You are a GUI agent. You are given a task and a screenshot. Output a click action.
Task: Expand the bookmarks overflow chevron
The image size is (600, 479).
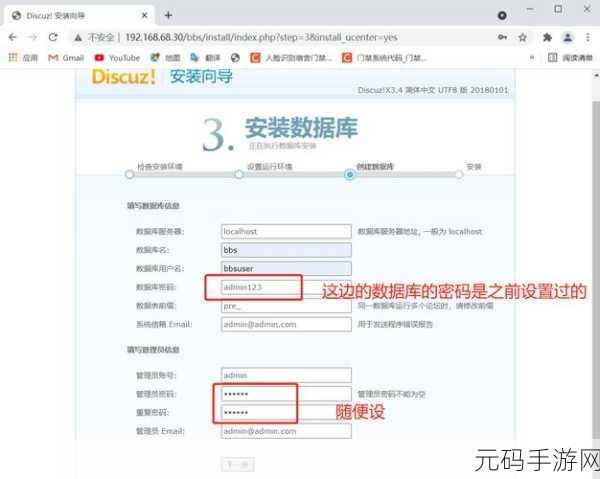(x=532, y=58)
